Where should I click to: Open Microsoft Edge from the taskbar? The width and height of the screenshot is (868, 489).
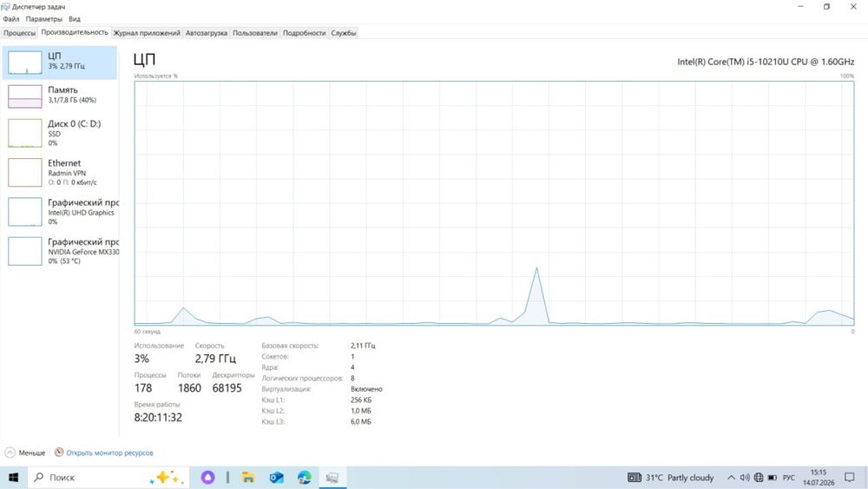click(x=304, y=478)
